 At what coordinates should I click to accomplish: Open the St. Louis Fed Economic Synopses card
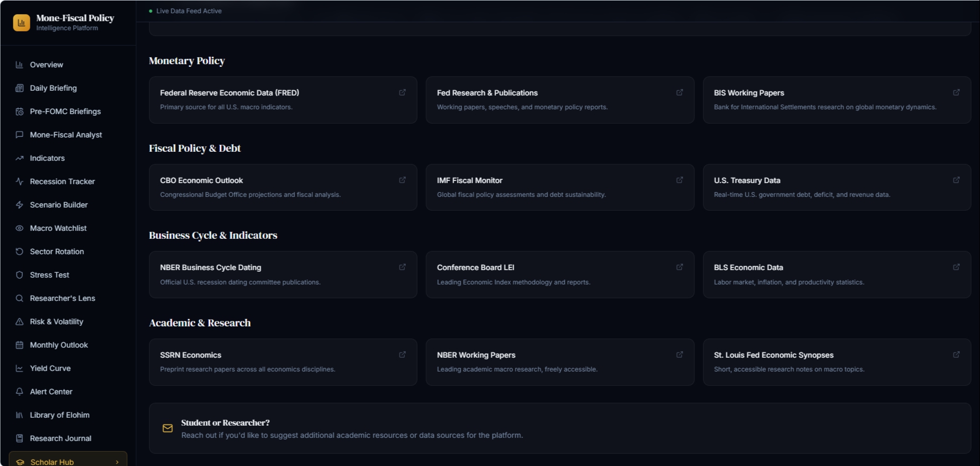[x=837, y=362]
